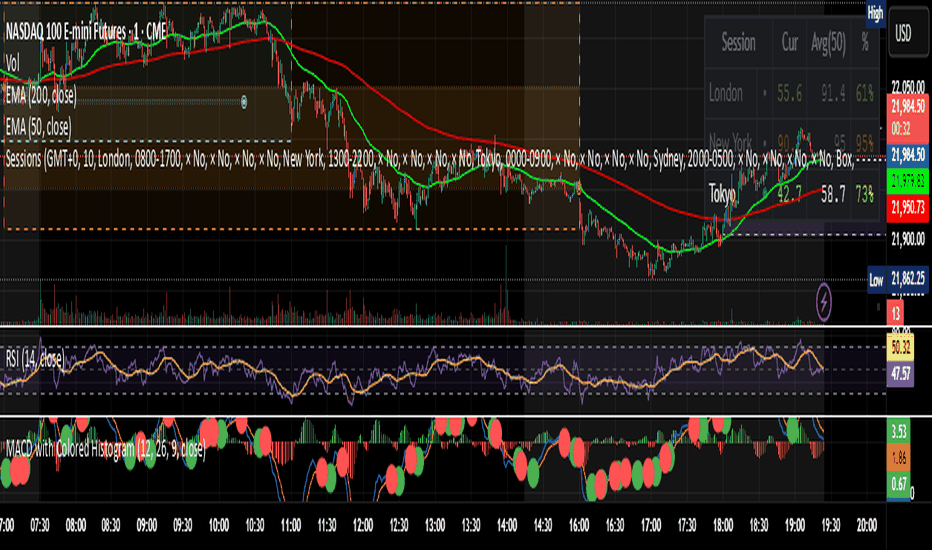The height and width of the screenshot is (550, 932).
Task: Click the Session column header in table
Action: (738, 43)
